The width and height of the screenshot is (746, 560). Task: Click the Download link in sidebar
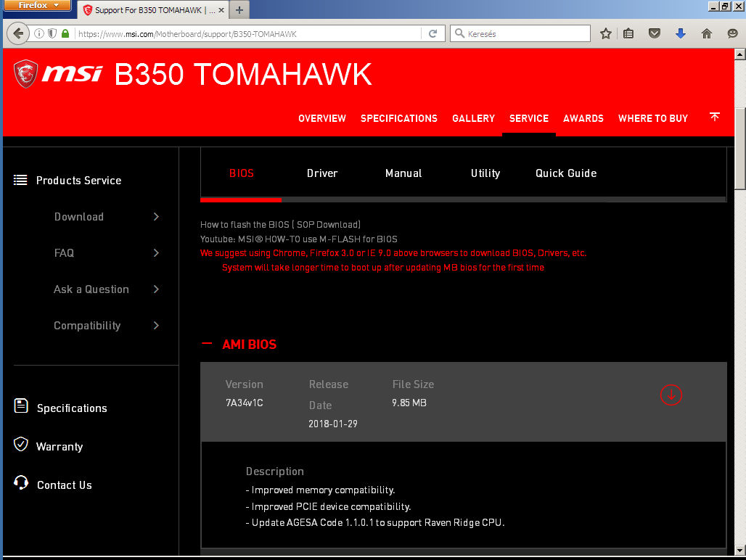pos(79,217)
